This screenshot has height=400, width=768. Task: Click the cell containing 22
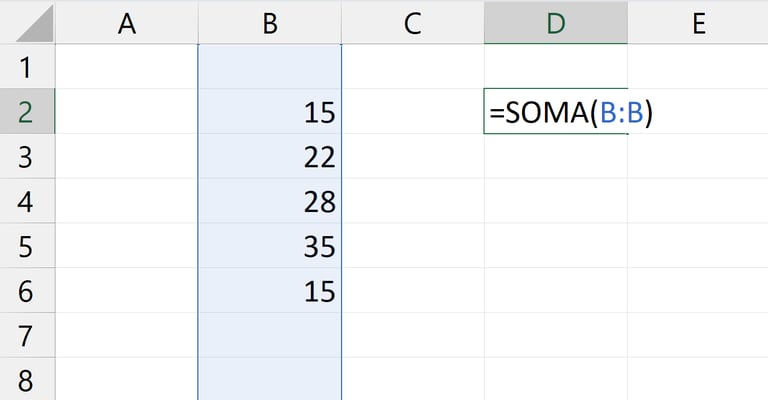point(269,157)
